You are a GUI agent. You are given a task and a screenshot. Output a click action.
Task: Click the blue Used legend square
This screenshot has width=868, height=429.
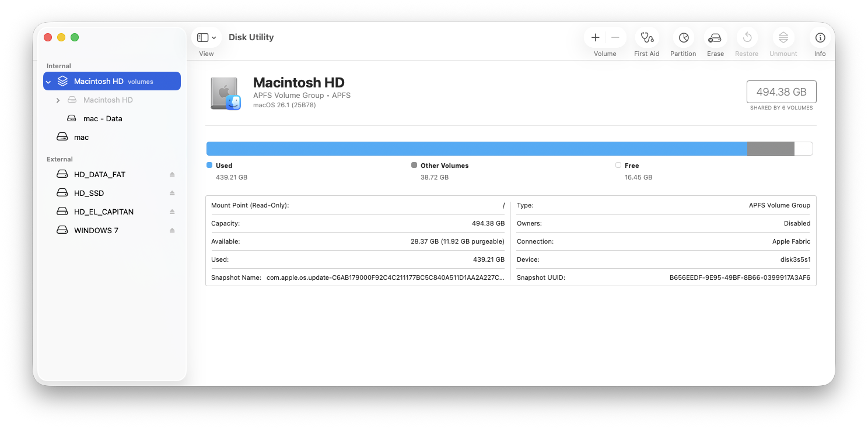(209, 165)
